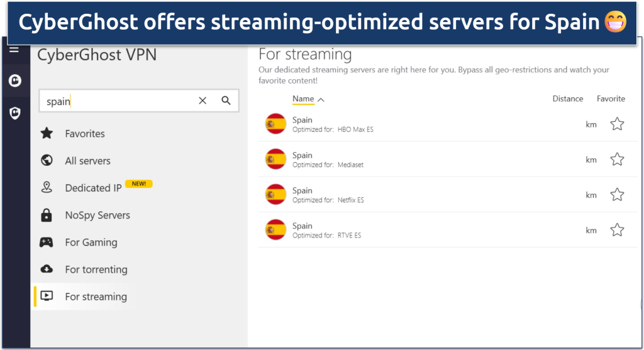Sort list by Distance column header

(x=567, y=99)
